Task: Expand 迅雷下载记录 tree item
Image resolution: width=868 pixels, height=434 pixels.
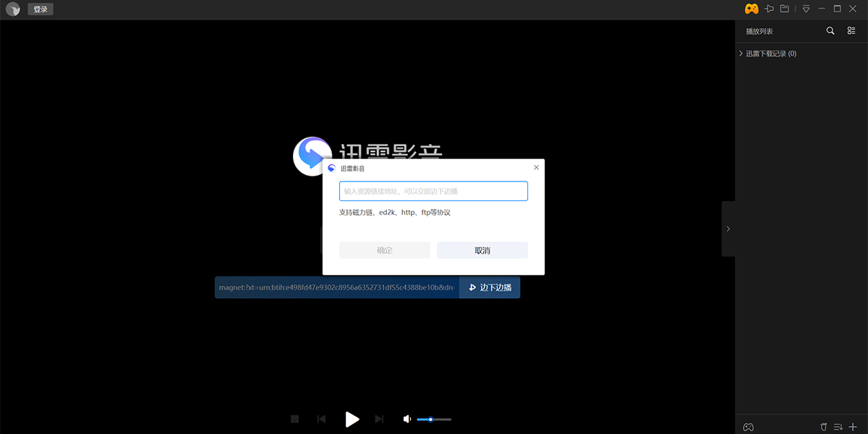Action: pos(741,54)
